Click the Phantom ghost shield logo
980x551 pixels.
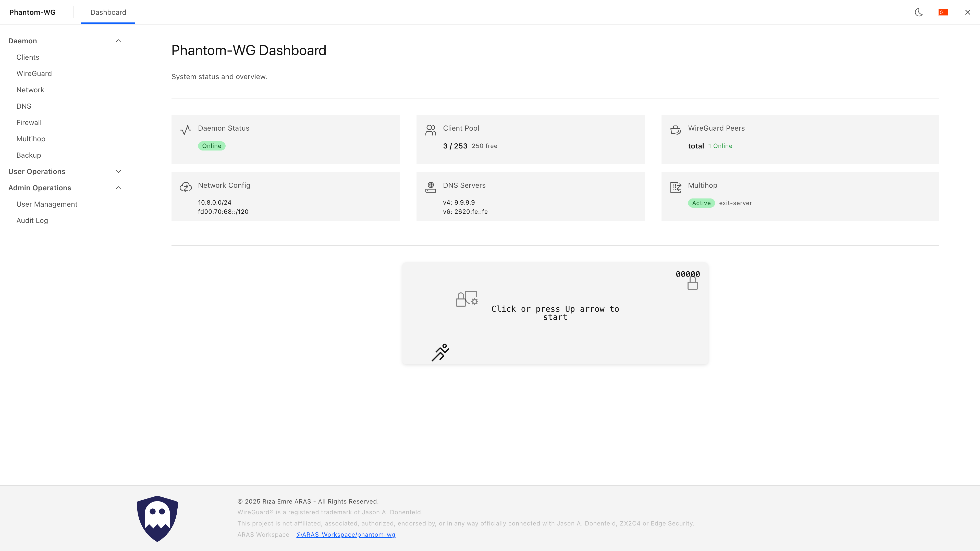(x=157, y=519)
